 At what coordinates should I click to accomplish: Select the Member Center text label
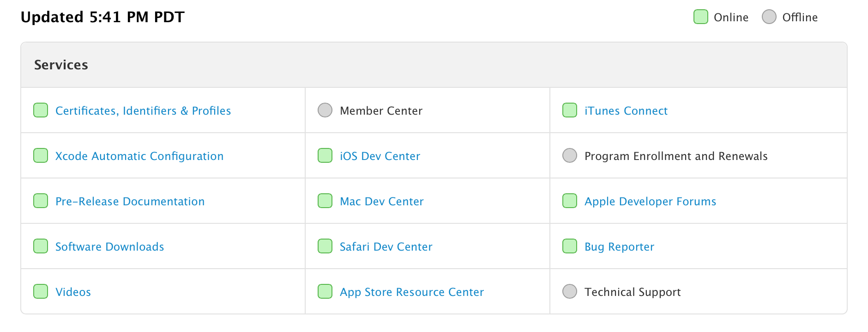click(381, 111)
